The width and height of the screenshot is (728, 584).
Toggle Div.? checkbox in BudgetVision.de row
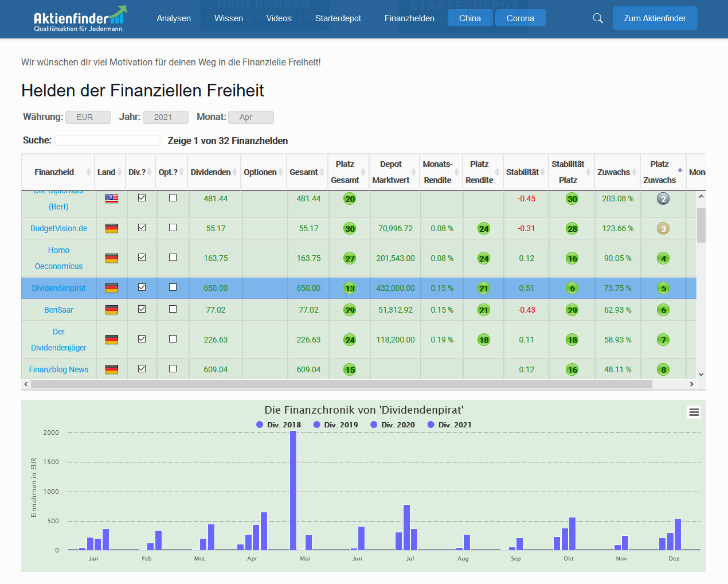[x=142, y=227]
